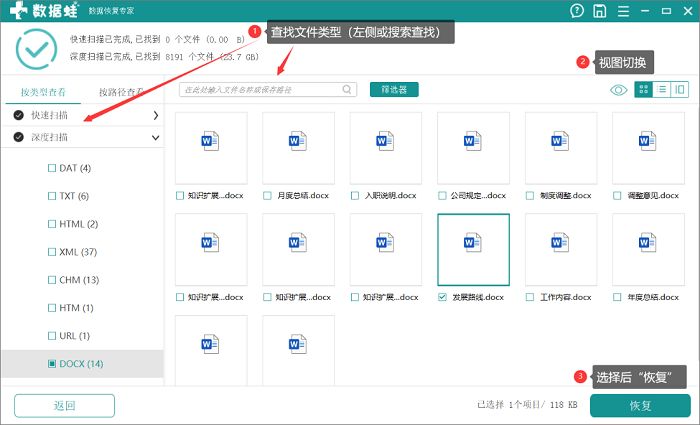Select the 深度扫描 tree row label
This screenshot has width=700, height=425.
(x=49, y=137)
